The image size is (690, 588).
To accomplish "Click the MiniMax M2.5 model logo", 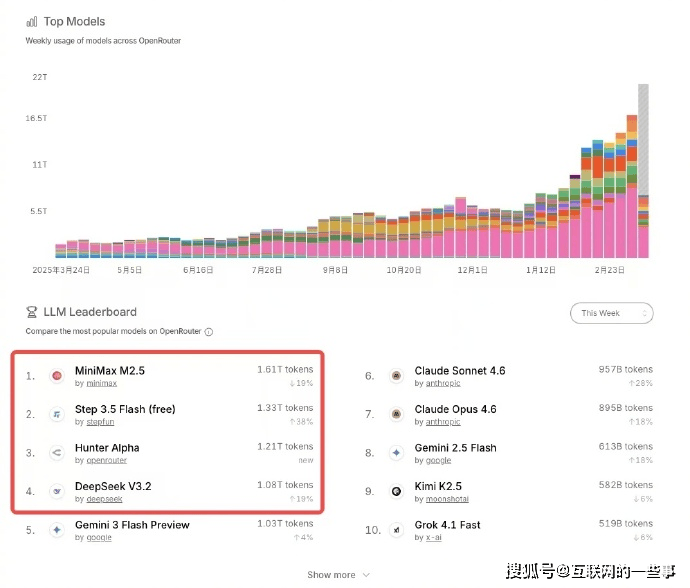I will click(57, 375).
